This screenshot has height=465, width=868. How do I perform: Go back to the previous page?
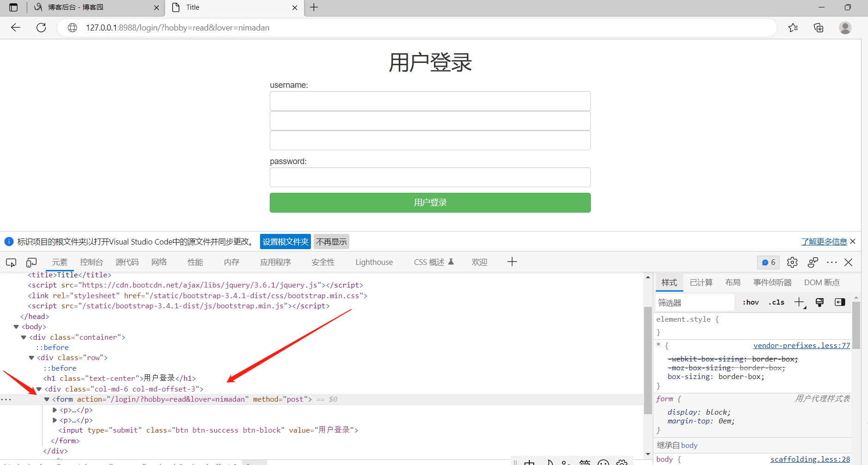tap(16, 27)
